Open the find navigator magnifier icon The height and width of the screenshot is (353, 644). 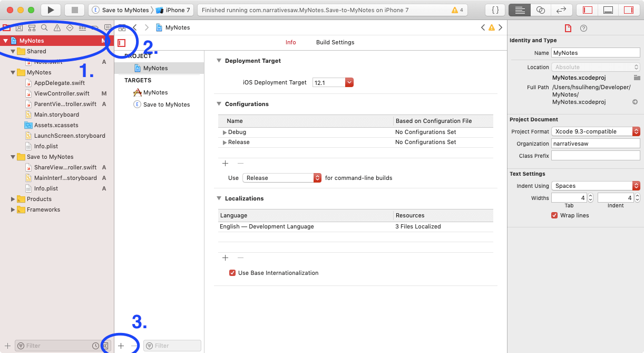pyautogui.click(x=44, y=27)
